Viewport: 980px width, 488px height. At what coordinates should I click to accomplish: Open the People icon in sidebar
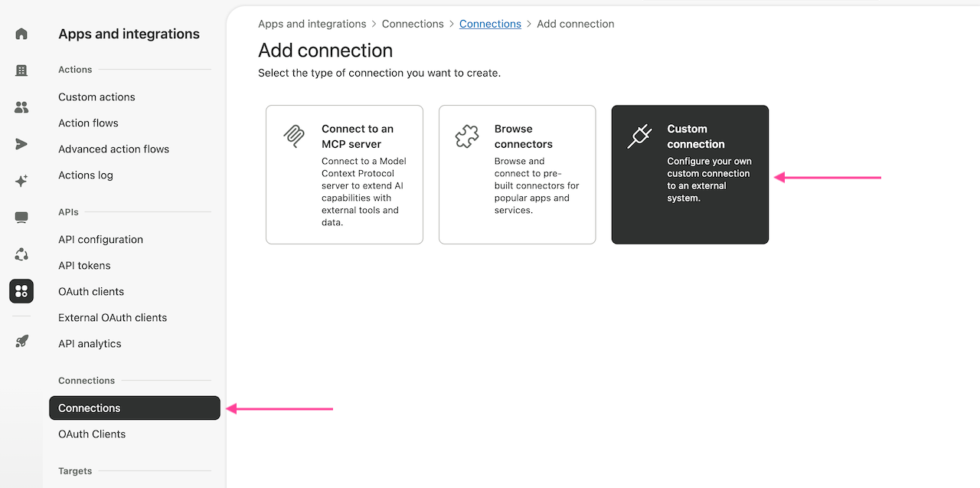[21, 107]
